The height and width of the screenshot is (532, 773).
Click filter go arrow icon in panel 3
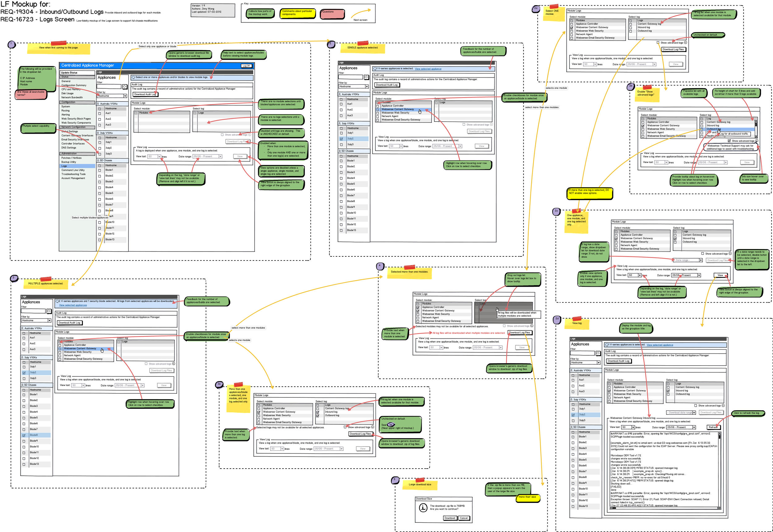[x=49, y=311]
